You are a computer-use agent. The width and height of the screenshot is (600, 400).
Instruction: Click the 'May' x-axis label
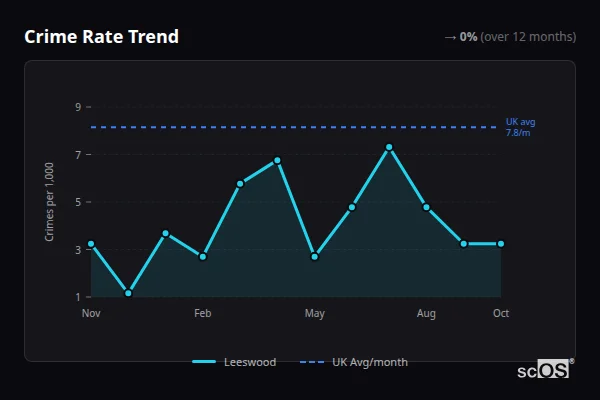click(x=315, y=314)
